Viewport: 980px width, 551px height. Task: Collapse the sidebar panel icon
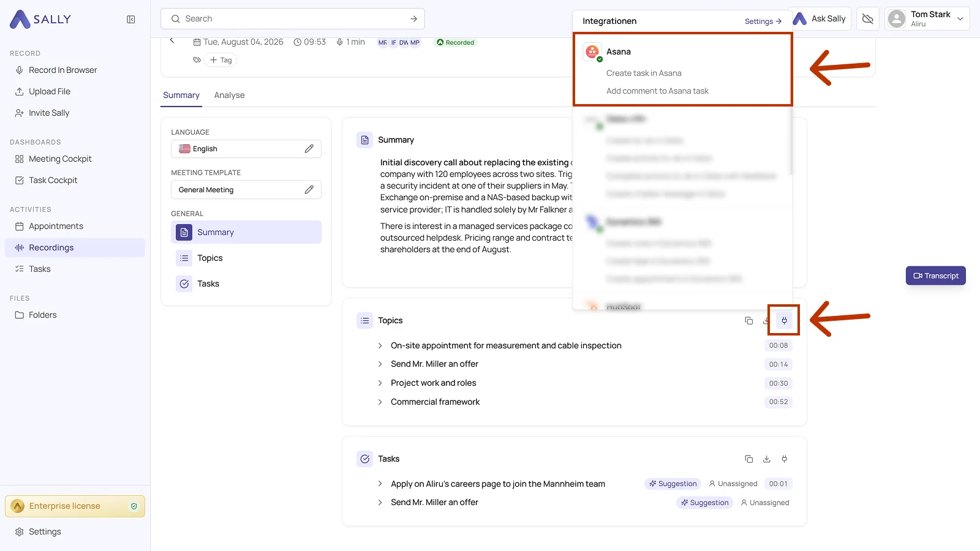(131, 20)
